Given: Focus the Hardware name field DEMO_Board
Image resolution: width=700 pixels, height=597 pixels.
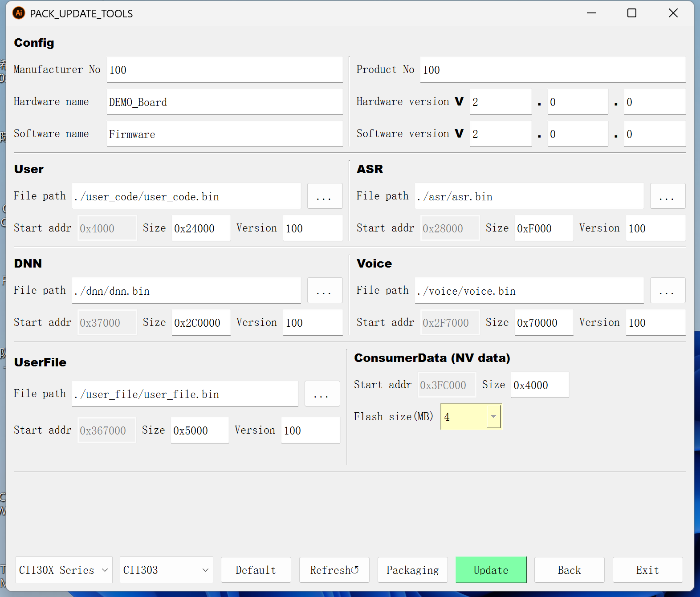Looking at the screenshot, I should (224, 102).
